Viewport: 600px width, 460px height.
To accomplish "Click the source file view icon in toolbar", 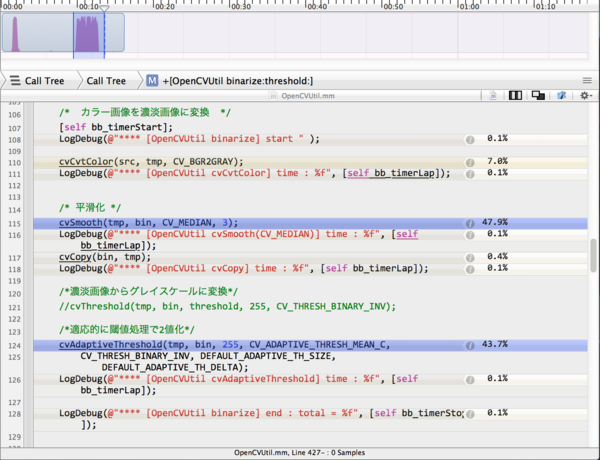I will point(493,96).
